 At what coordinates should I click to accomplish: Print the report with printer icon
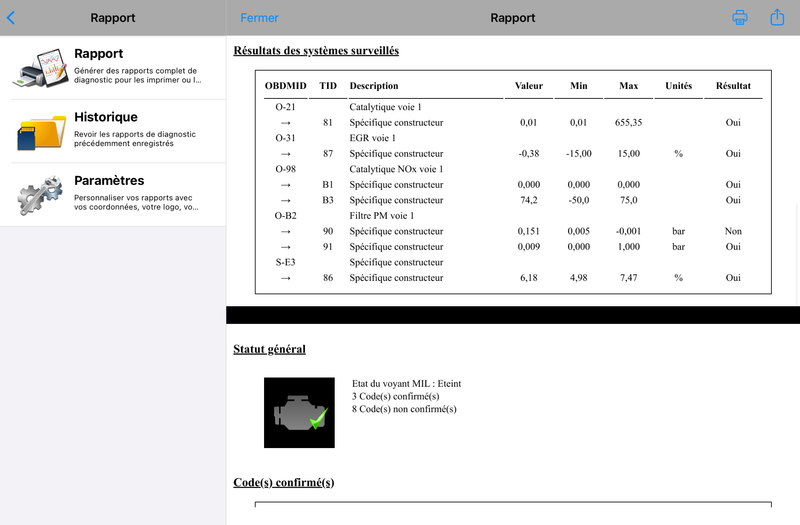(739, 17)
